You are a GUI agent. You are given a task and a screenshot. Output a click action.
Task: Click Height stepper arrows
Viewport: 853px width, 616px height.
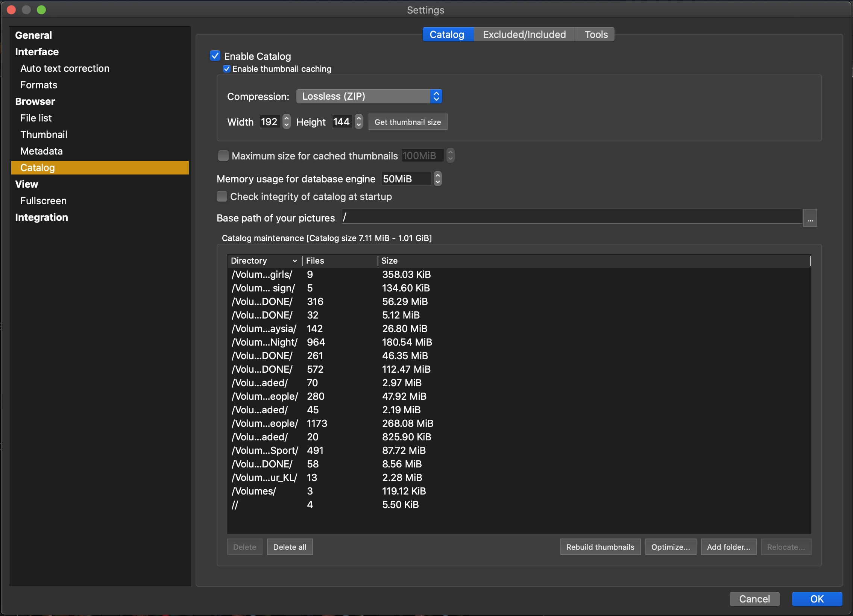pyautogui.click(x=359, y=122)
